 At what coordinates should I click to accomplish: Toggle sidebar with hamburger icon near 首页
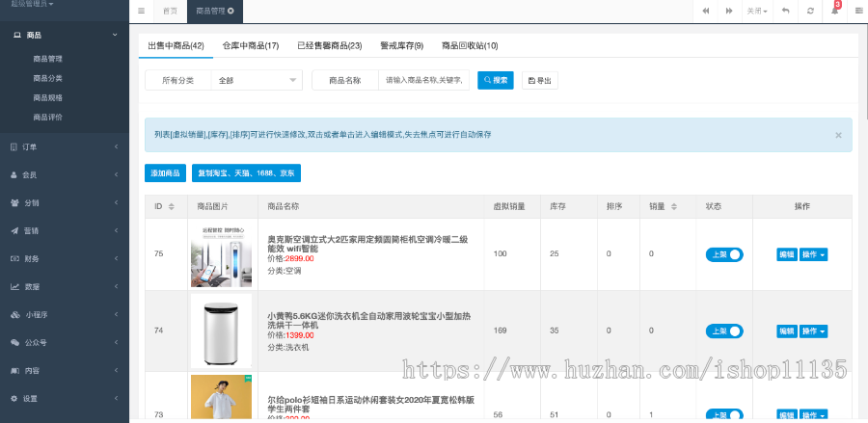pyautogui.click(x=141, y=11)
